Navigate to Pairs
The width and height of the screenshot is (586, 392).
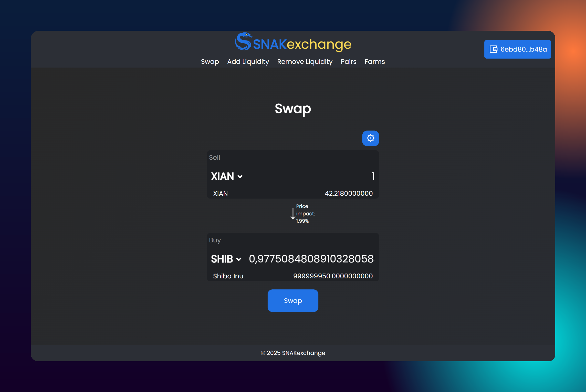[348, 62]
